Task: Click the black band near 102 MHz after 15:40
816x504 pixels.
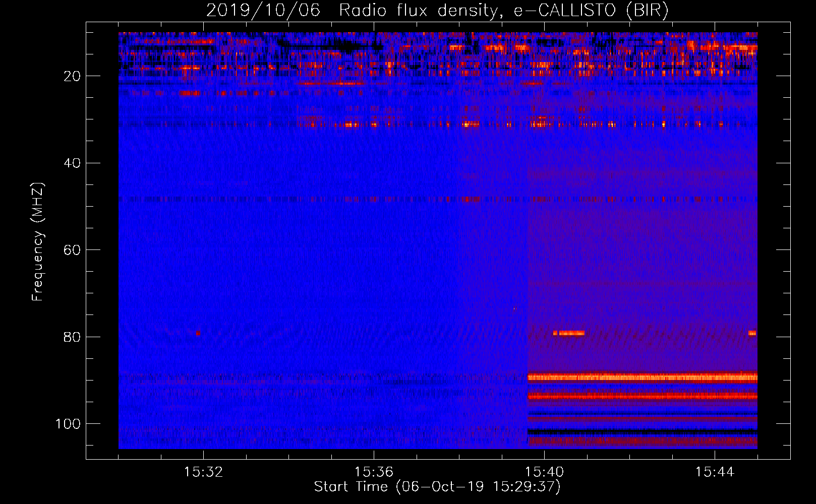Action: pos(643,432)
